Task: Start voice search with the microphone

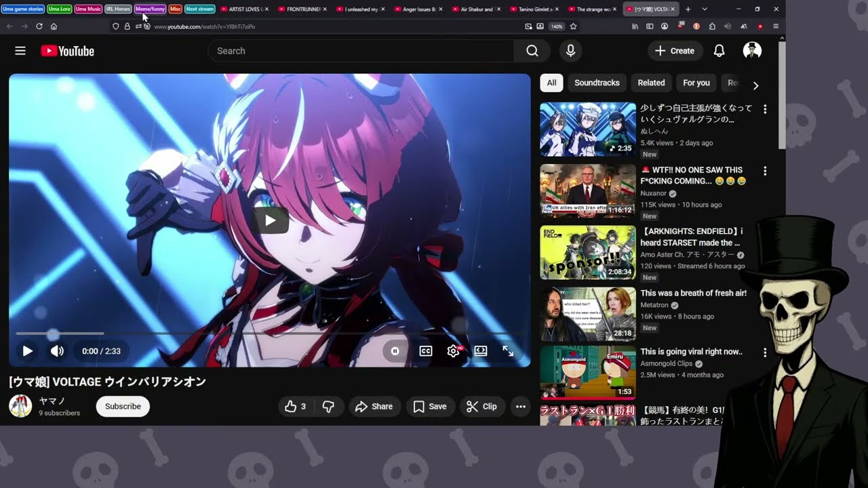Action: pyautogui.click(x=570, y=51)
